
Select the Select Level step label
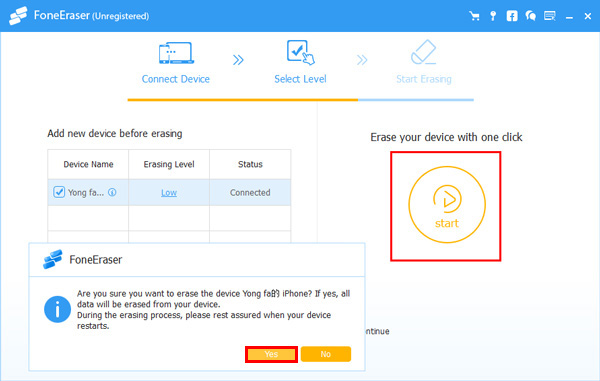click(x=300, y=79)
